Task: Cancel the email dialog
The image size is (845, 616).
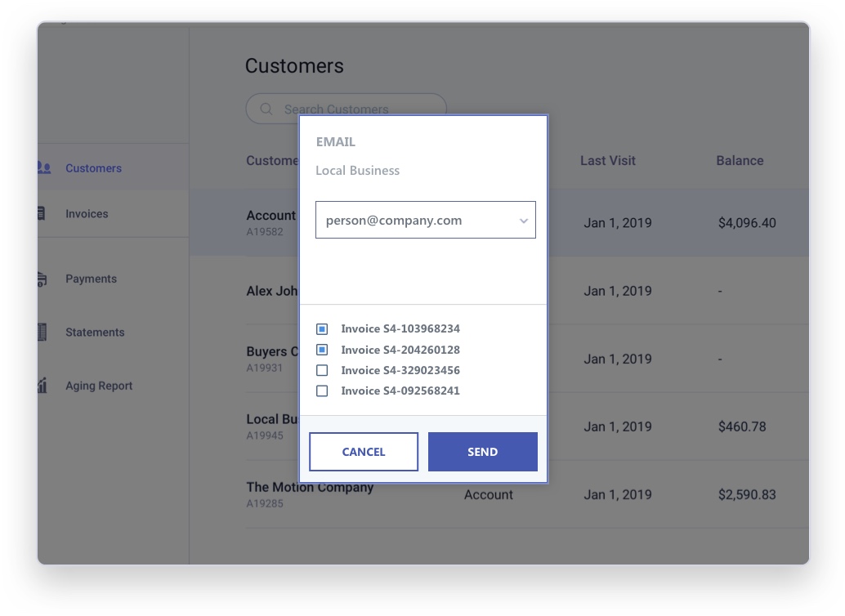Action: (364, 452)
